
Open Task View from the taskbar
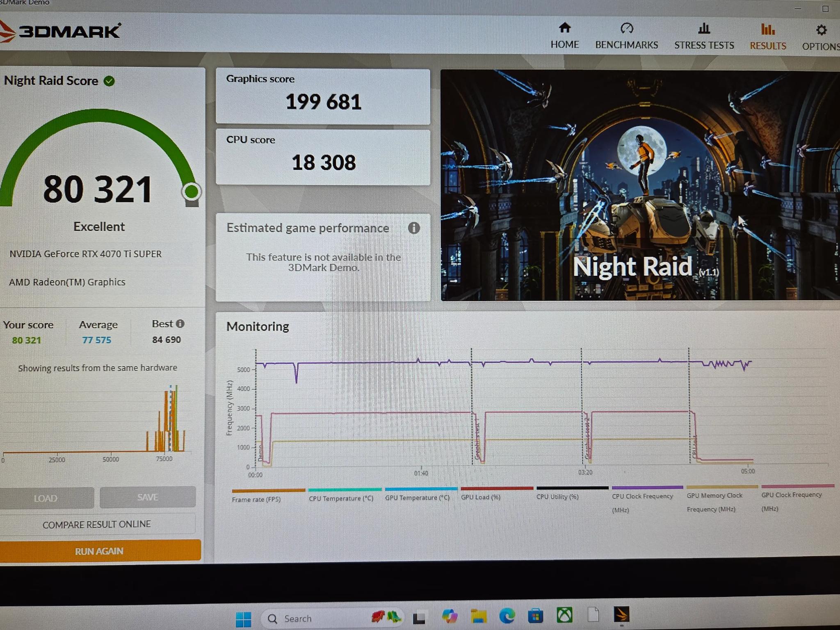click(x=419, y=618)
